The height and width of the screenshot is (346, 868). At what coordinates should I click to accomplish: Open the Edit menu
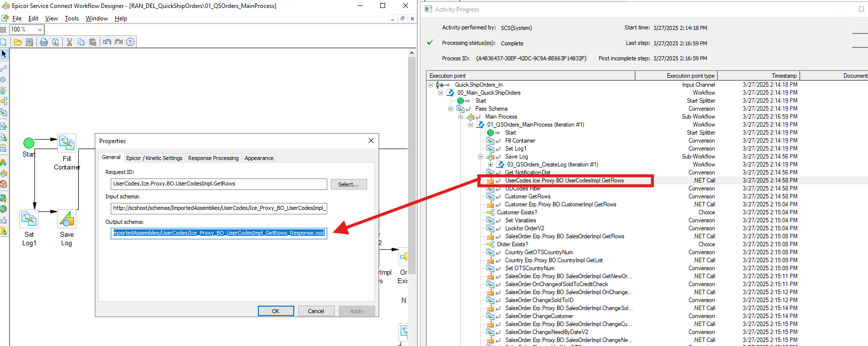(33, 18)
